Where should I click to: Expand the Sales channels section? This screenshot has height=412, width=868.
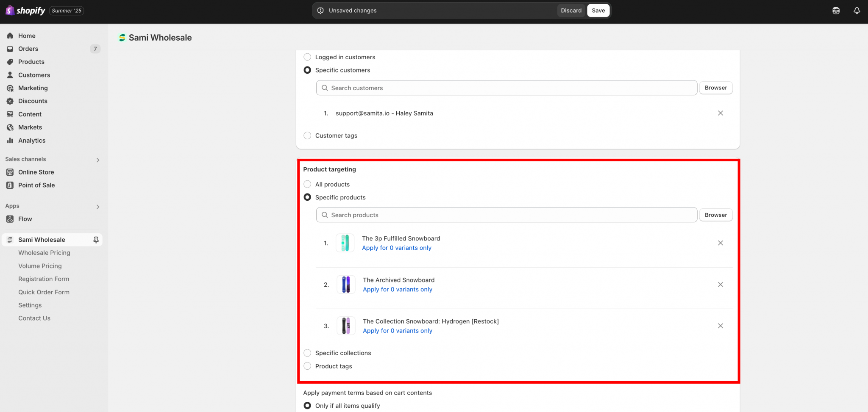98,160
